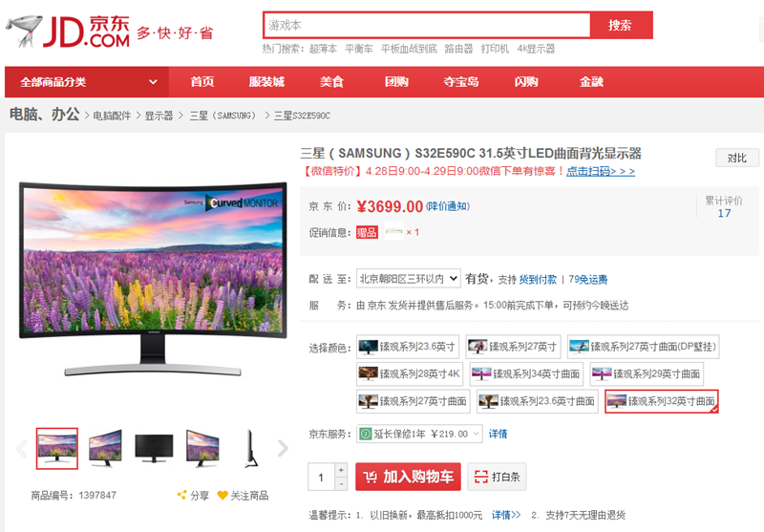The height and width of the screenshot is (532, 764).
Task: Click the red 搜索 search button
Action: tap(621, 25)
